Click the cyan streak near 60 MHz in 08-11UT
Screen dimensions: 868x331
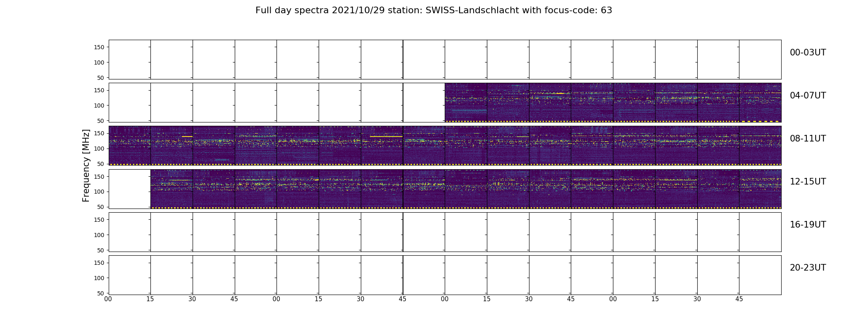pyautogui.click(x=222, y=160)
